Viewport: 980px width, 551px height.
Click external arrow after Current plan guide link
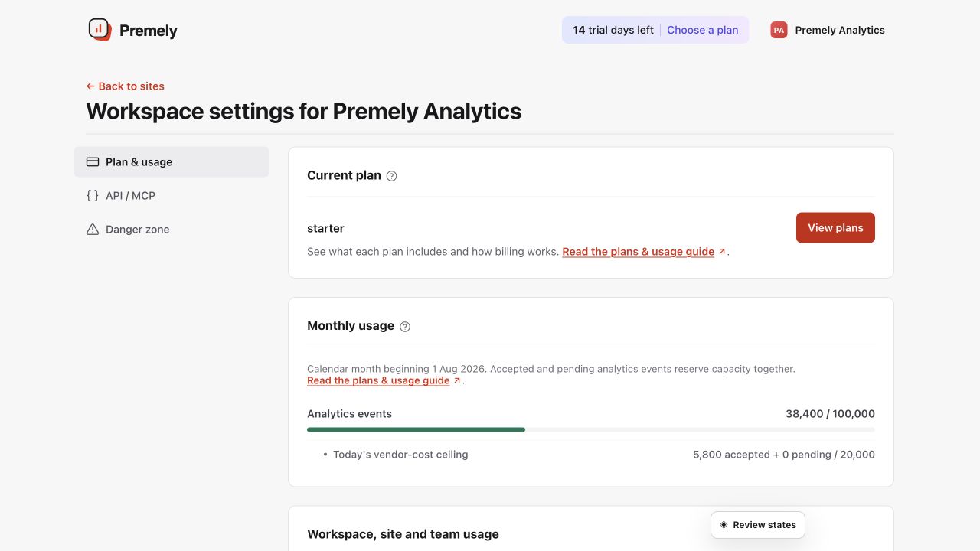click(721, 252)
